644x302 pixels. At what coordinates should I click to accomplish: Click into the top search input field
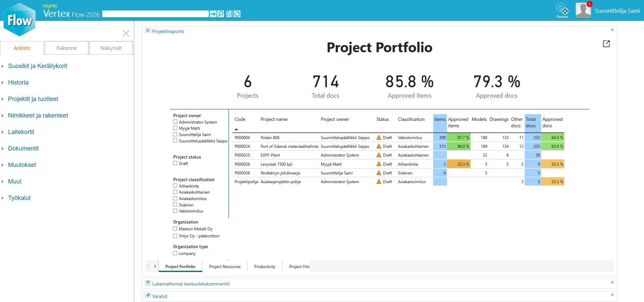155,14
